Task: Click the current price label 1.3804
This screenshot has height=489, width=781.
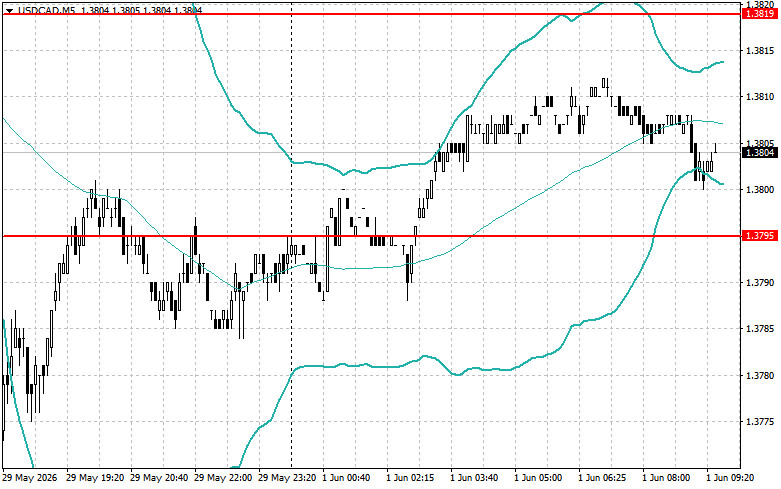Action: pos(760,152)
